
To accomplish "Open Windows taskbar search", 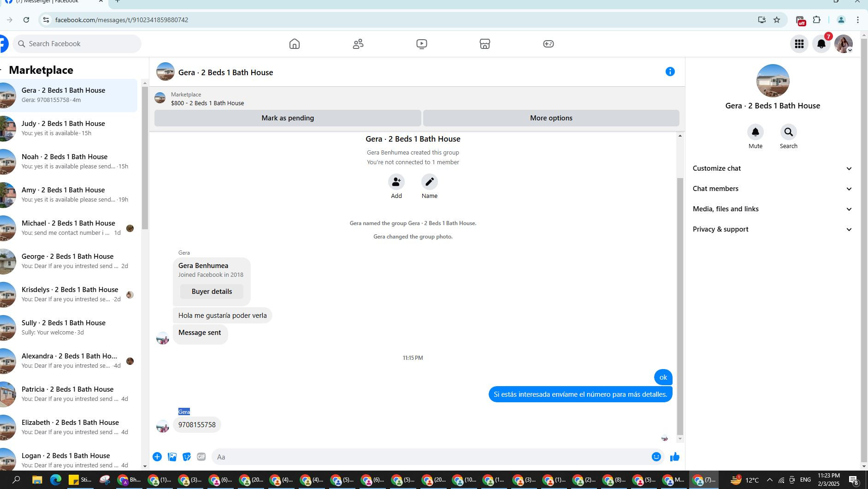I will 16,480.
